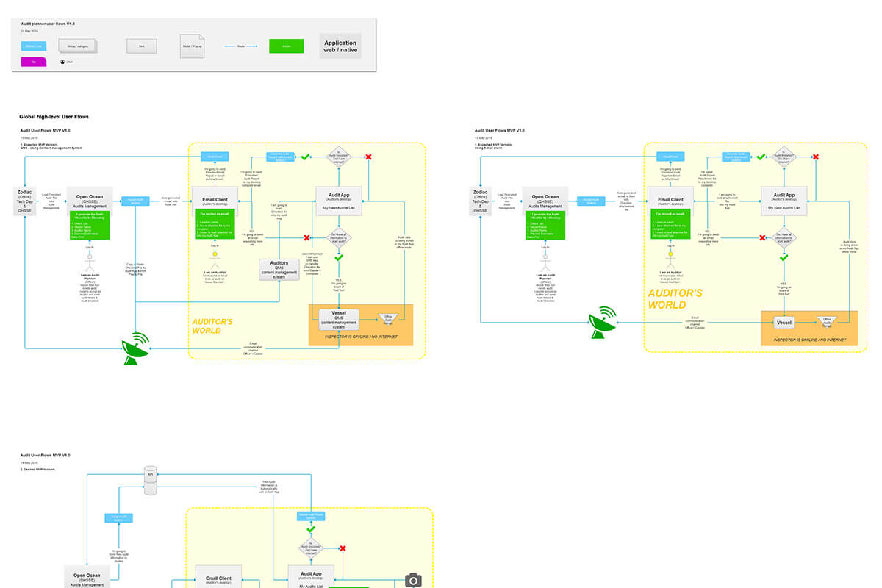Screen dimensions: 882x588
Task: Select the Audit App box in Desired MVP diagram
Action: pyautogui.click(x=311, y=577)
